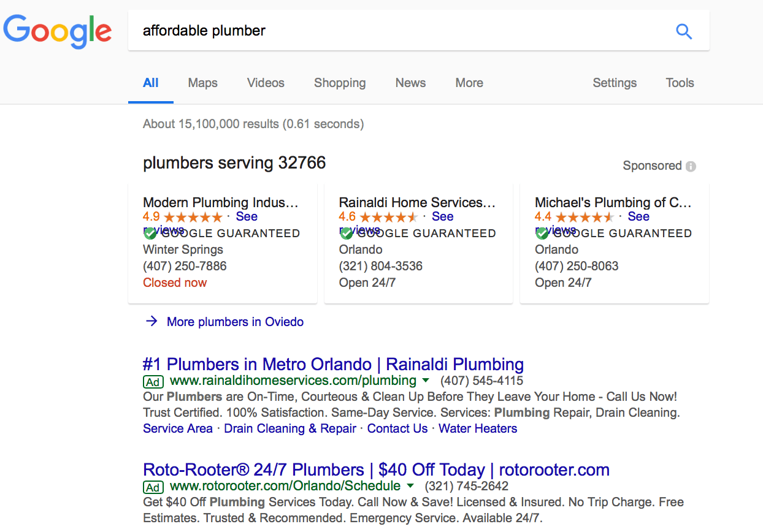Open the Tools options
763x532 pixels.
pos(680,83)
